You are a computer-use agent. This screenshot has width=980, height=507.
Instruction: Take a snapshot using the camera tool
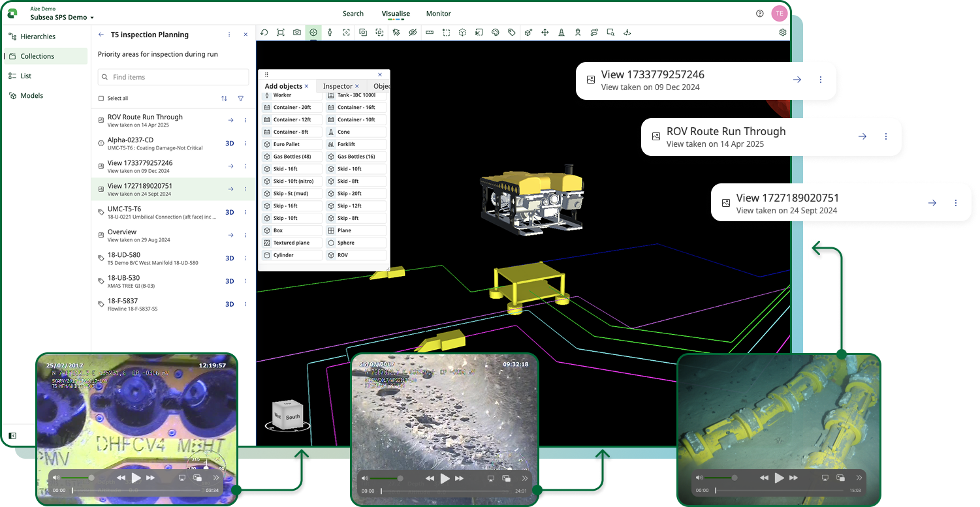click(x=296, y=31)
